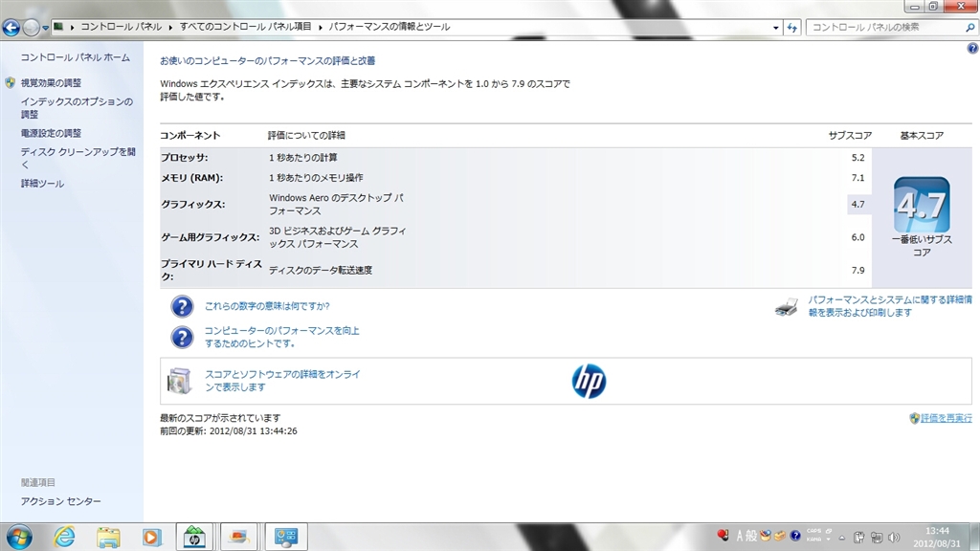
Task: Open 電源設定の調整 link
Action: click(51, 133)
